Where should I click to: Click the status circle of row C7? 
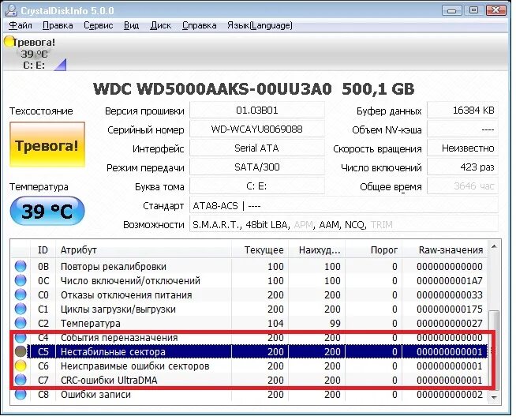click(21, 380)
